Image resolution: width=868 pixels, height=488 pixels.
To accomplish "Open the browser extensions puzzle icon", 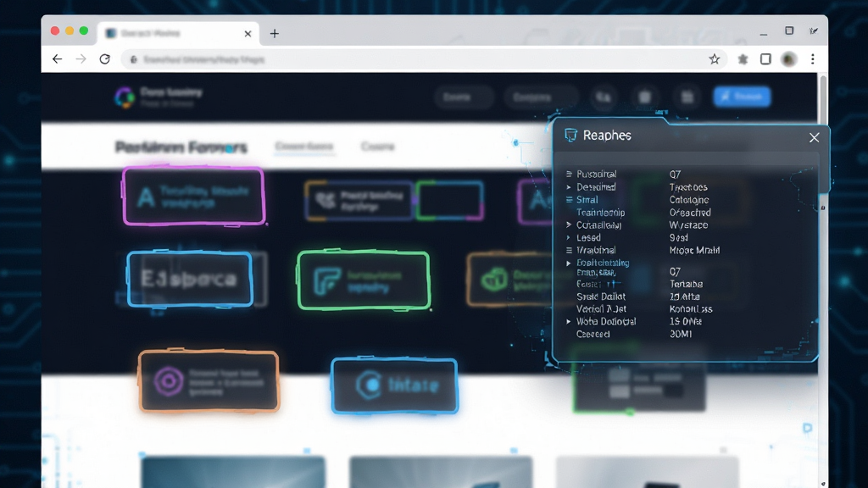I will coord(743,59).
